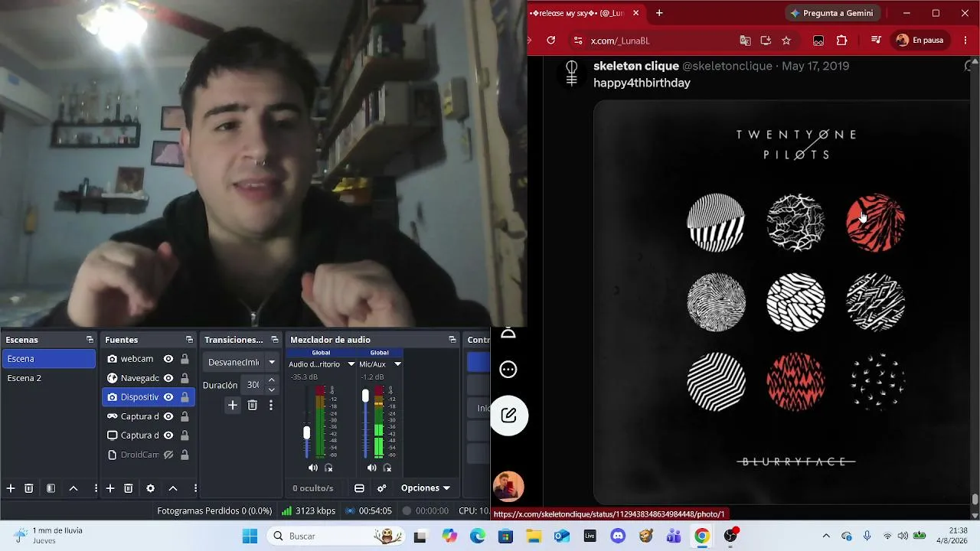This screenshot has width=980, height=551.
Task: Open source properties gear in Fuentes toolbar
Action: [x=151, y=488]
